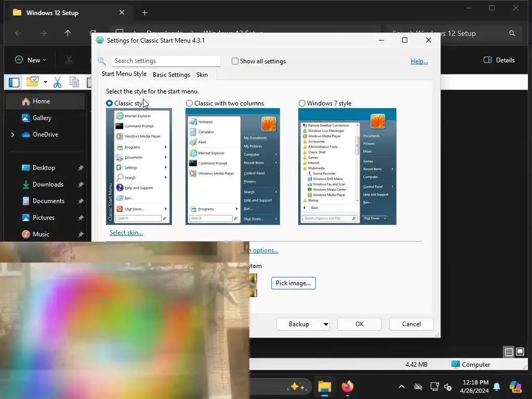Open the clock showing 12:18 PM
The width and height of the screenshot is (532, 399).
[474, 387]
